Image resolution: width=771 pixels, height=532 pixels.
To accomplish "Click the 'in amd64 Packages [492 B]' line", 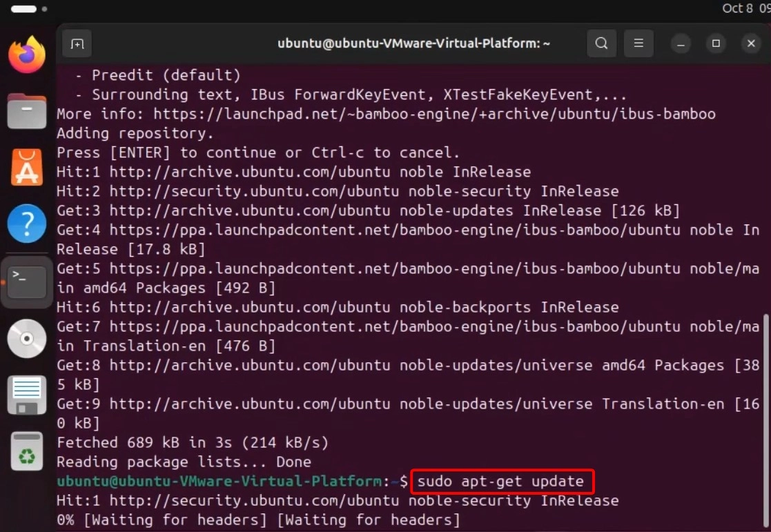I will pyautogui.click(x=166, y=288).
